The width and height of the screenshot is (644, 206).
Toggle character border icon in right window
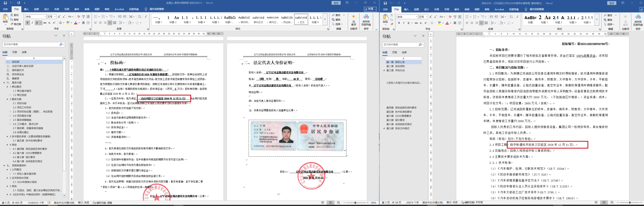459,17
